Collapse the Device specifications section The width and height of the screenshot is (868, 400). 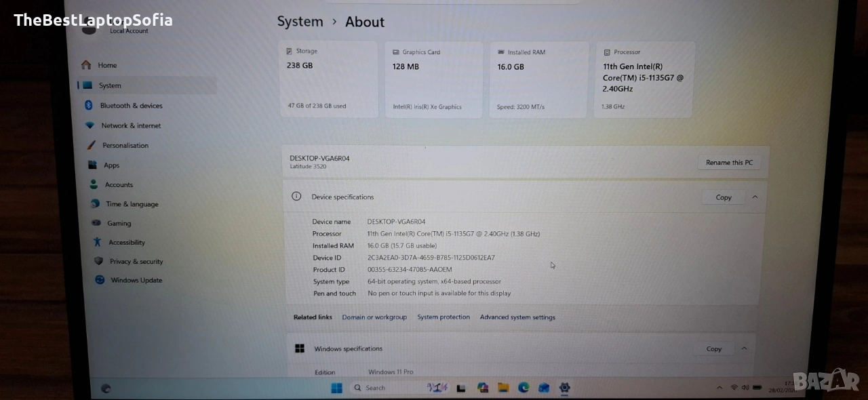coord(755,197)
